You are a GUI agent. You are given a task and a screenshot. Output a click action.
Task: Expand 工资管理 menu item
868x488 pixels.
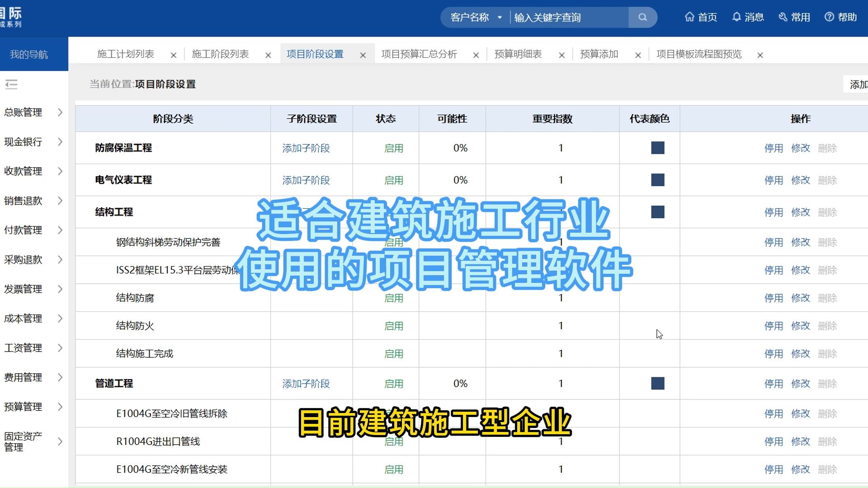[x=34, y=348]
